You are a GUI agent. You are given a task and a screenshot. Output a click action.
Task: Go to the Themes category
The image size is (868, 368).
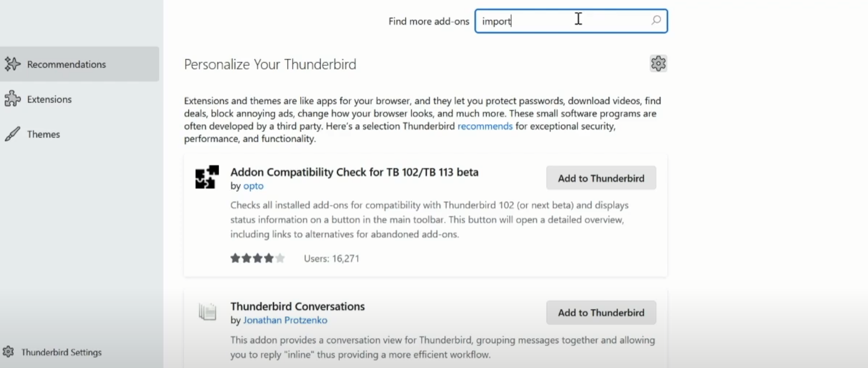point(44,134)
